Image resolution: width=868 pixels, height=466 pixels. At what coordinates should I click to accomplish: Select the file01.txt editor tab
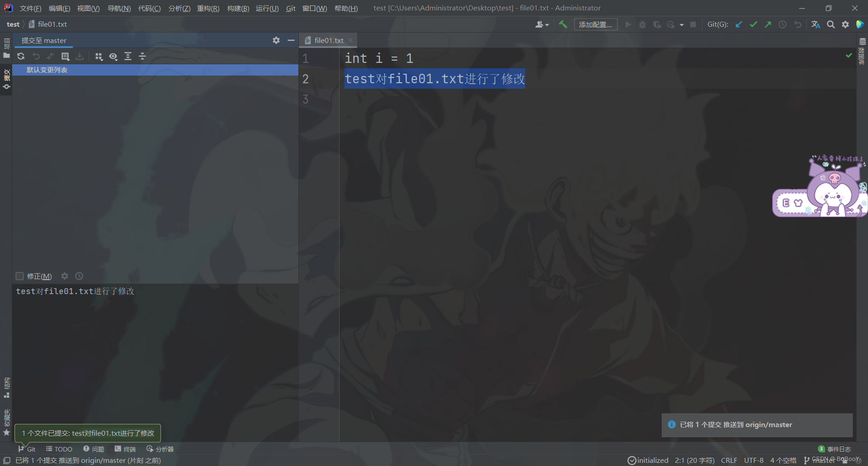pyautogui.click(x=329, y=40)
